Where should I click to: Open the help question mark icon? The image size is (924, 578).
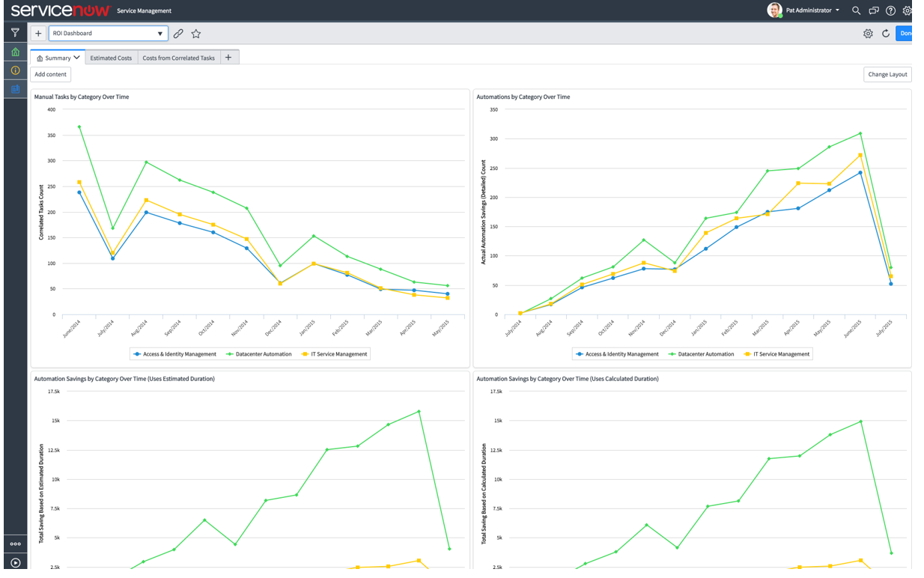pos(890,10)
